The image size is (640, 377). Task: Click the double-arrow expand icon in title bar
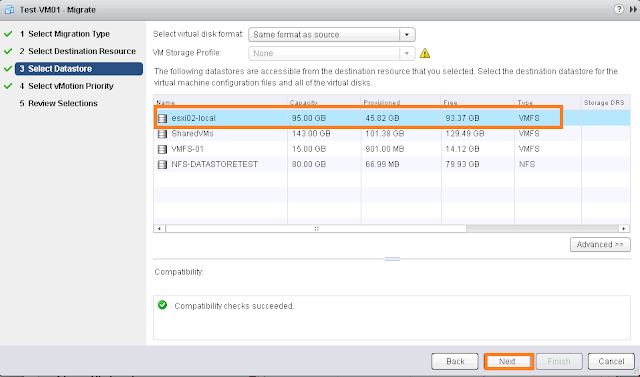click(x=633, y=10)
